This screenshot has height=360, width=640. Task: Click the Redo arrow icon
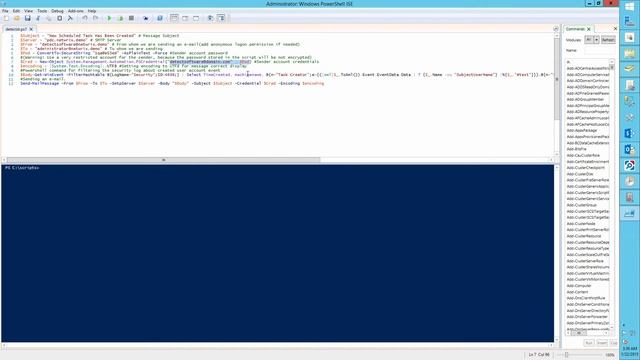coord(96,18)
